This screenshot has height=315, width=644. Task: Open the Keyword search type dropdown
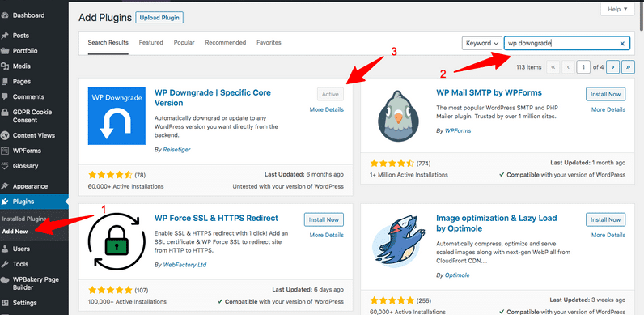(481, 43)
